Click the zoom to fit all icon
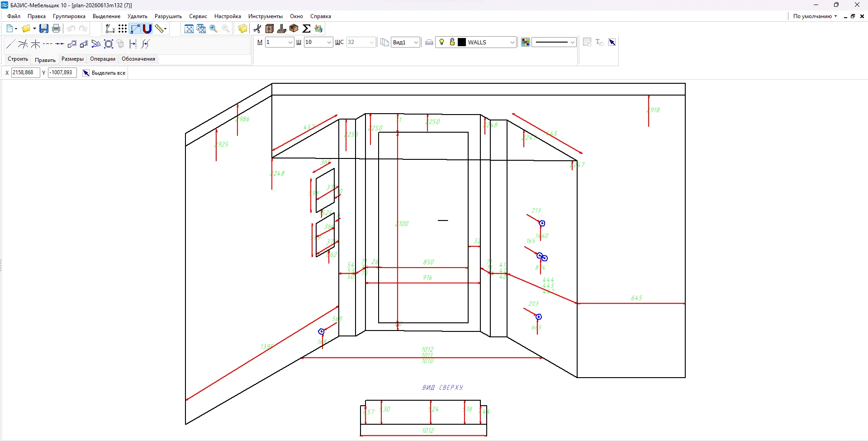This screenshot has height=441, width=868. click(189, 29)
